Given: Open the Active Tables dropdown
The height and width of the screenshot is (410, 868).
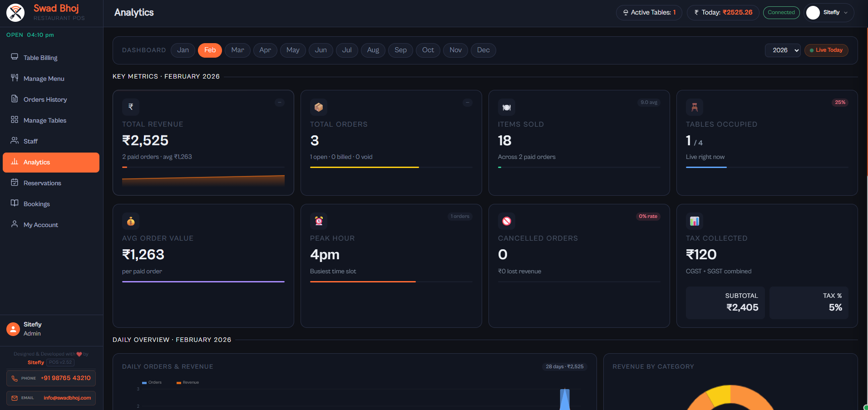Looking at the screenshot, I should (x=649, y=12).
